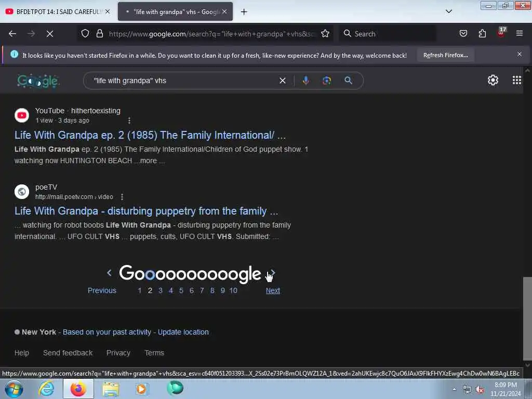Open Life With Grandpa ep. 2 result
532x399 pixels.
pos(150,135)
